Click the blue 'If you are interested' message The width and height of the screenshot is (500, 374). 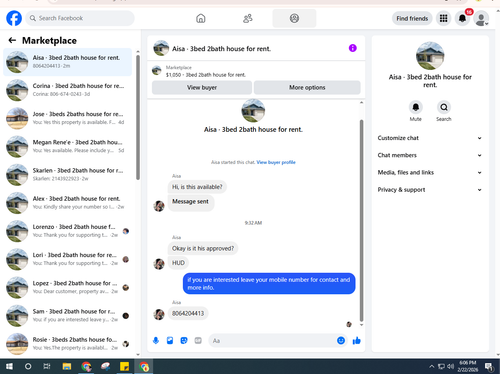[269, 284]
